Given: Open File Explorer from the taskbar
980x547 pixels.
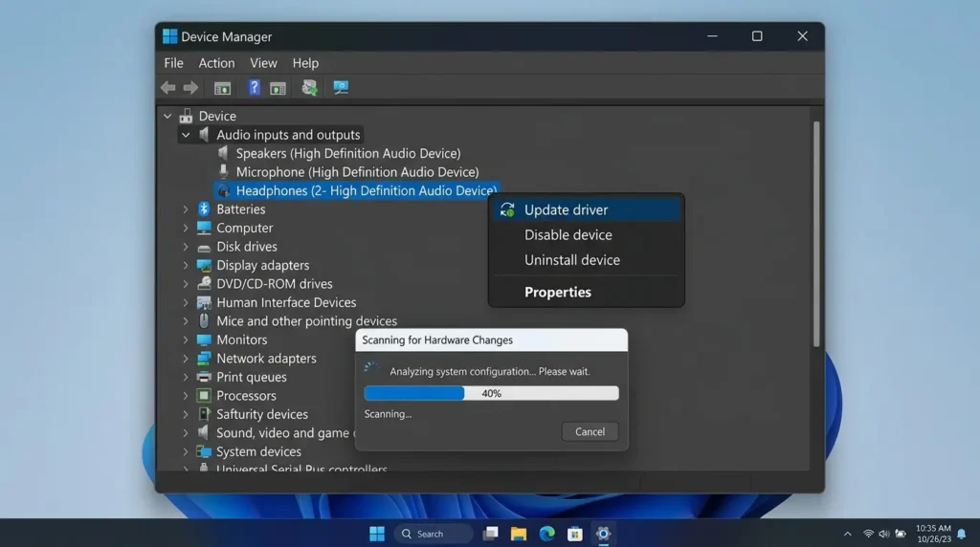Looking at the screenshot, I should tap(518, 534).
